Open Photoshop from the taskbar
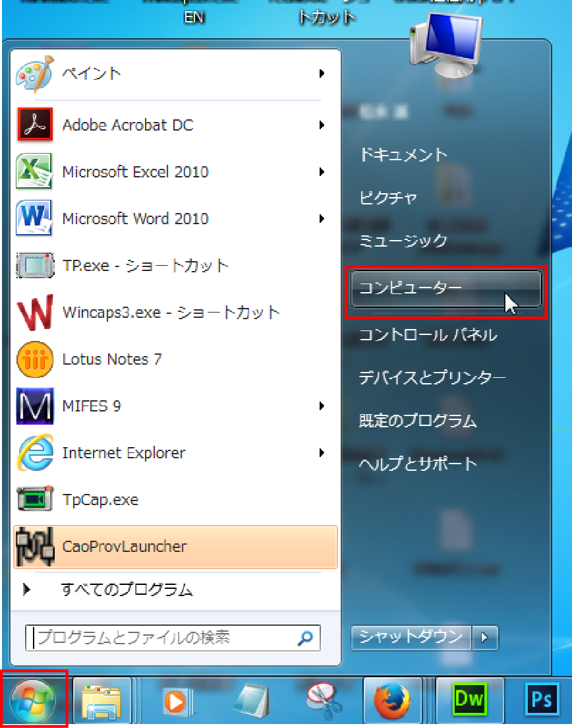The image size is (572, 728). point(542,699)
